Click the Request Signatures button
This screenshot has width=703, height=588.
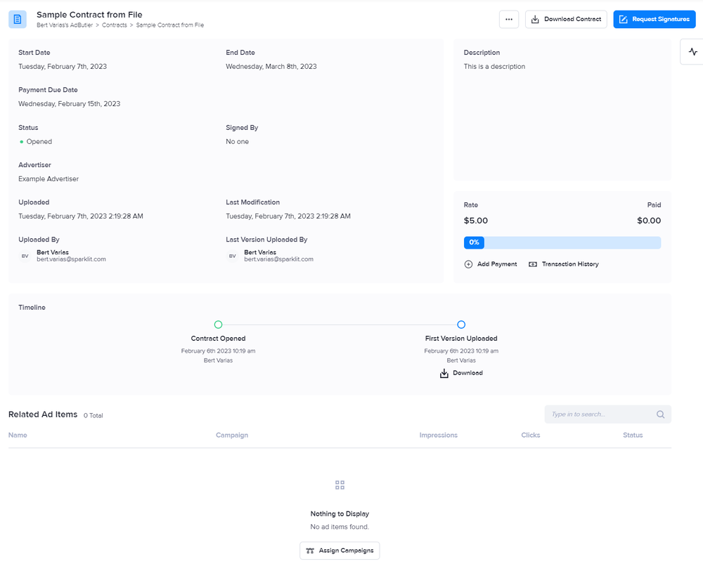point(654,19)
